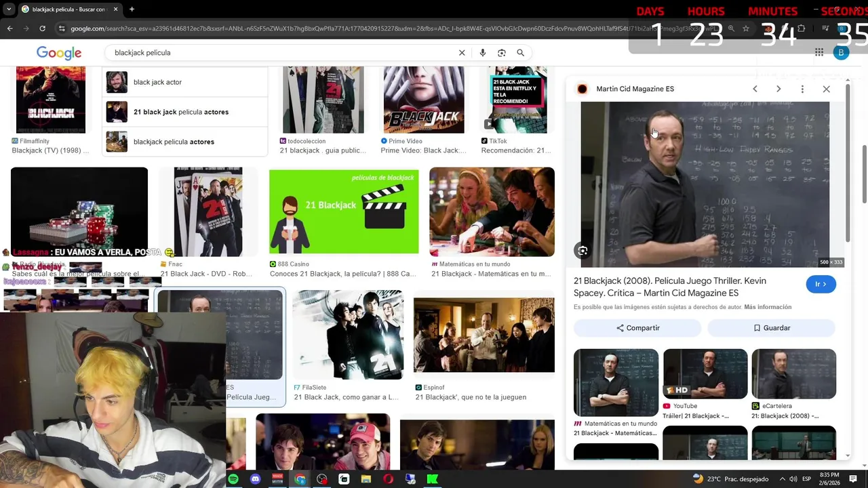Start voice search with microphone icon
The height and width of the screenshot is (488, 868).
click(482, 53)
